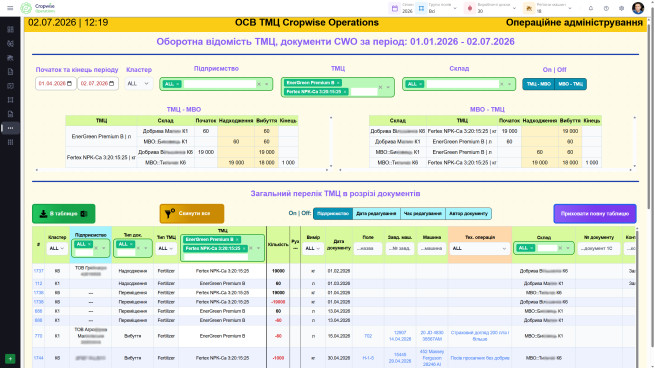655x368 pixels.
Task: Click the В таблицю Excel export button
Action: (63, 213)
